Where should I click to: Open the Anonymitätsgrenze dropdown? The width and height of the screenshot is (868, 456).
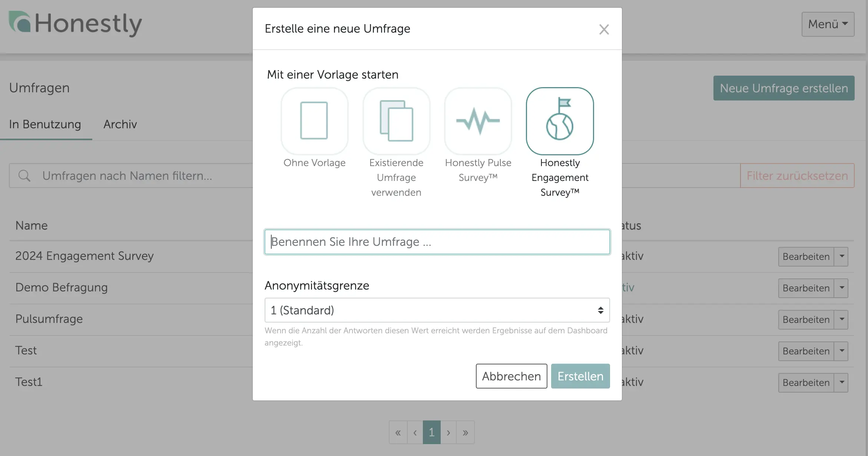(437, 310)
